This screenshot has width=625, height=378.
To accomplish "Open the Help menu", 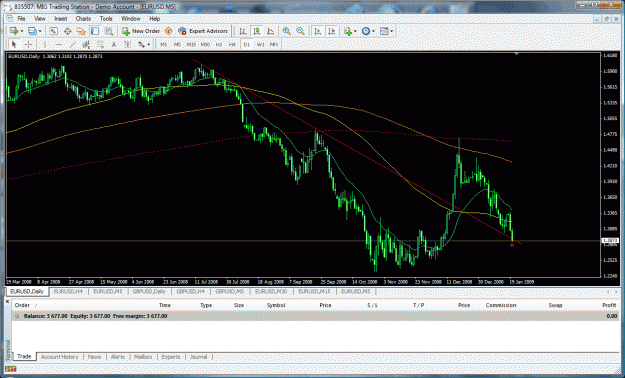I will 155,19.
